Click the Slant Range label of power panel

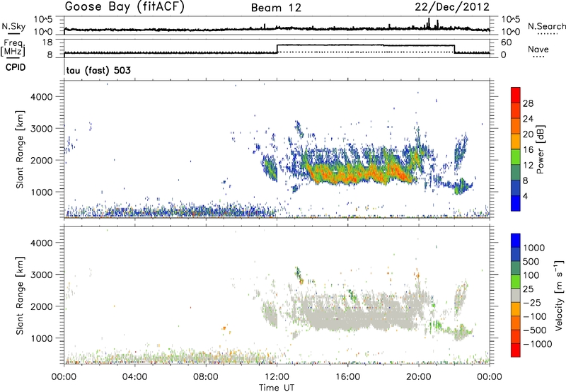pos(20,149)
